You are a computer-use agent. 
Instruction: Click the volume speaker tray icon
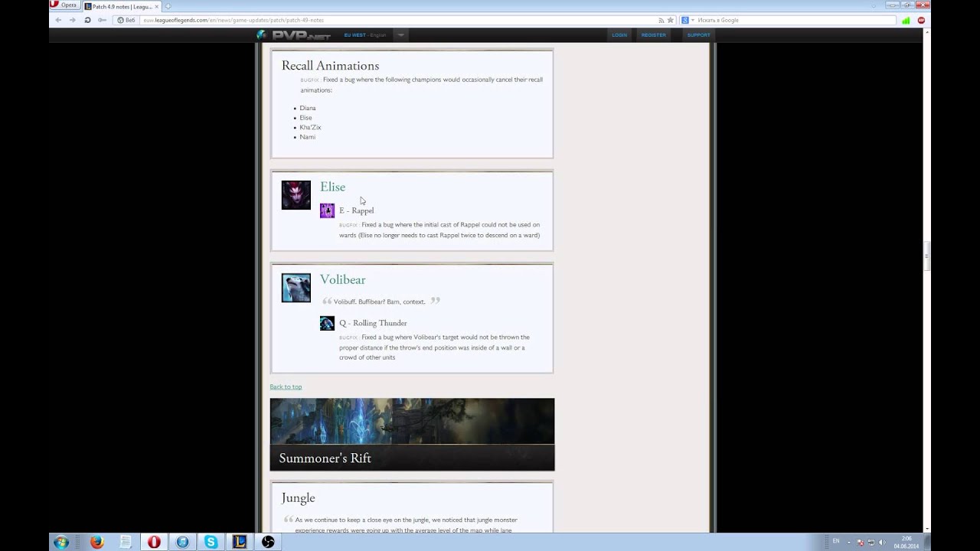(881, 542)
